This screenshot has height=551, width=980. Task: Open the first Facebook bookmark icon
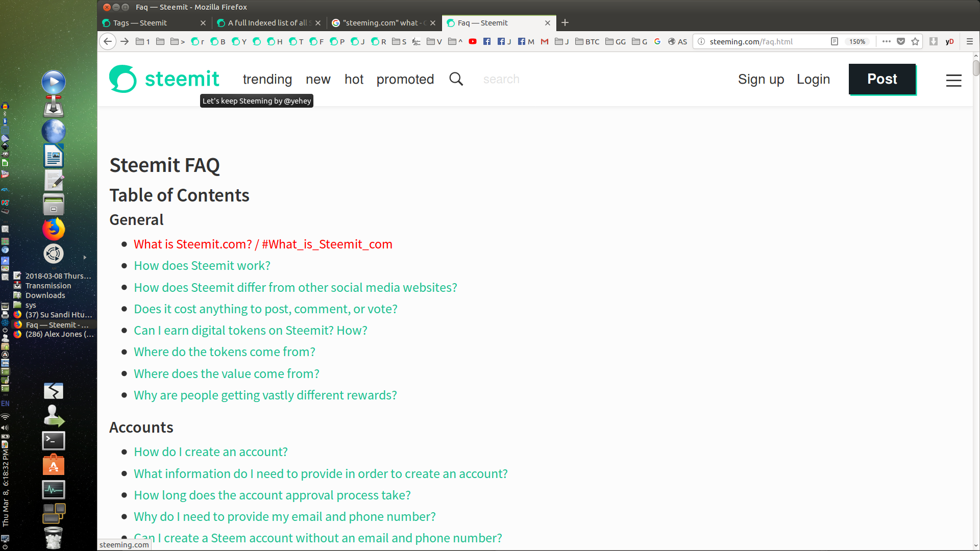pos(487,41)
